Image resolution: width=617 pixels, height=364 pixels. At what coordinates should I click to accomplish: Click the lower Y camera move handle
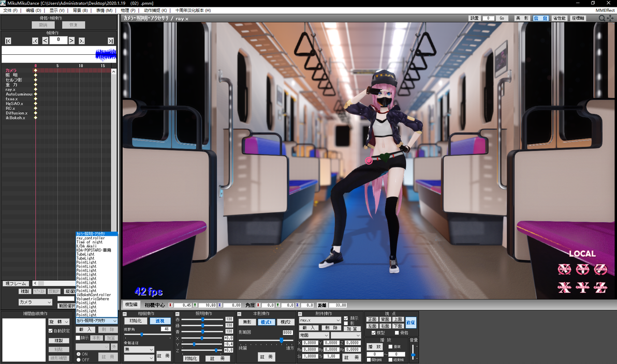582,287
